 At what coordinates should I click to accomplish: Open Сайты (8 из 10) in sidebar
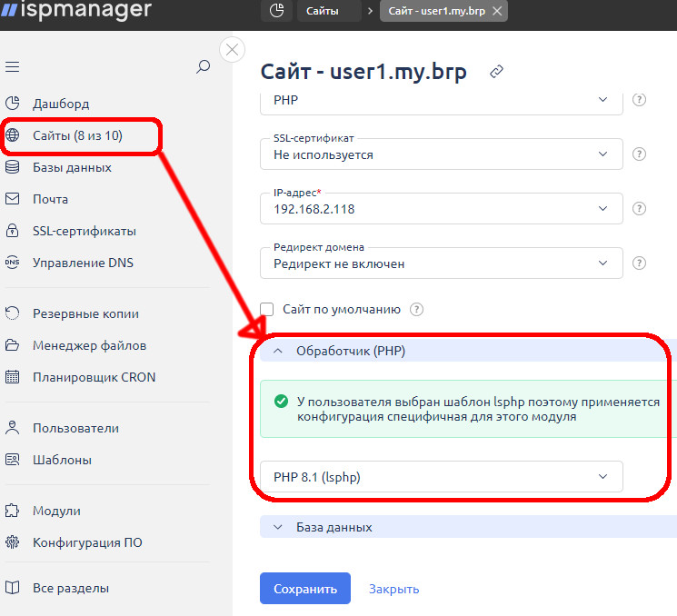pos(77,135)
